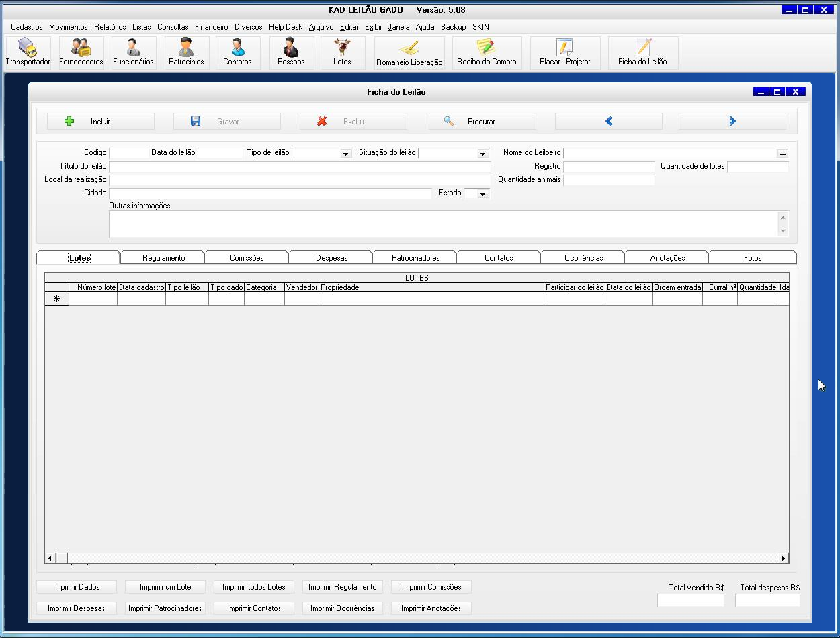840x638 pixels.
Task: Click the Excluir delete button
Action: (x=353, y=122)
